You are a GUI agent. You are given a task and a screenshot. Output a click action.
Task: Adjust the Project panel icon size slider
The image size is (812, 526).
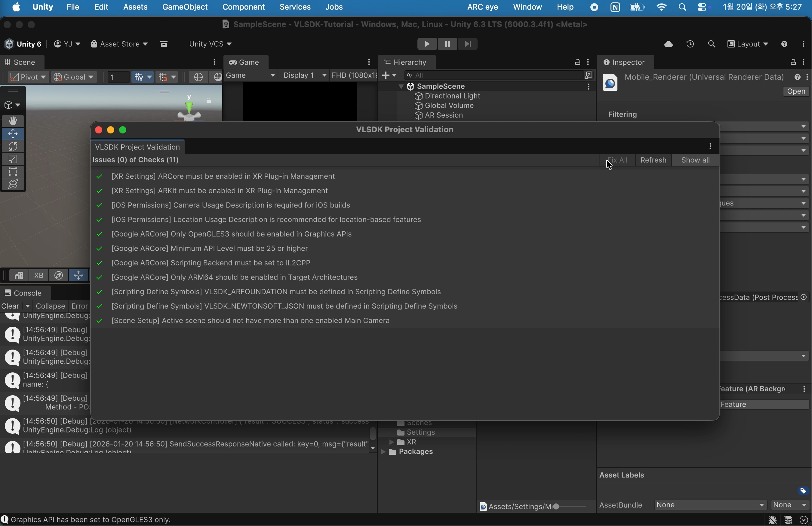556,506
